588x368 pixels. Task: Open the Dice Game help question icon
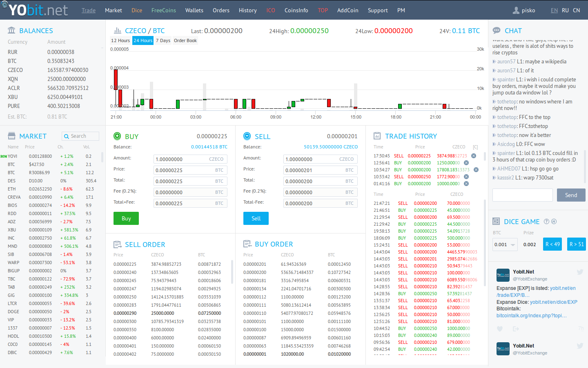[547, 222]
